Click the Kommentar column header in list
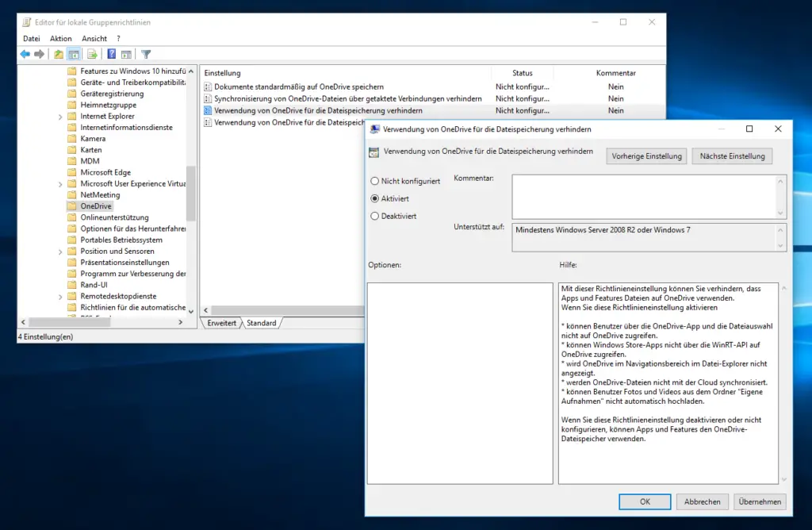The image size is (812, 530). pos(615,73)
